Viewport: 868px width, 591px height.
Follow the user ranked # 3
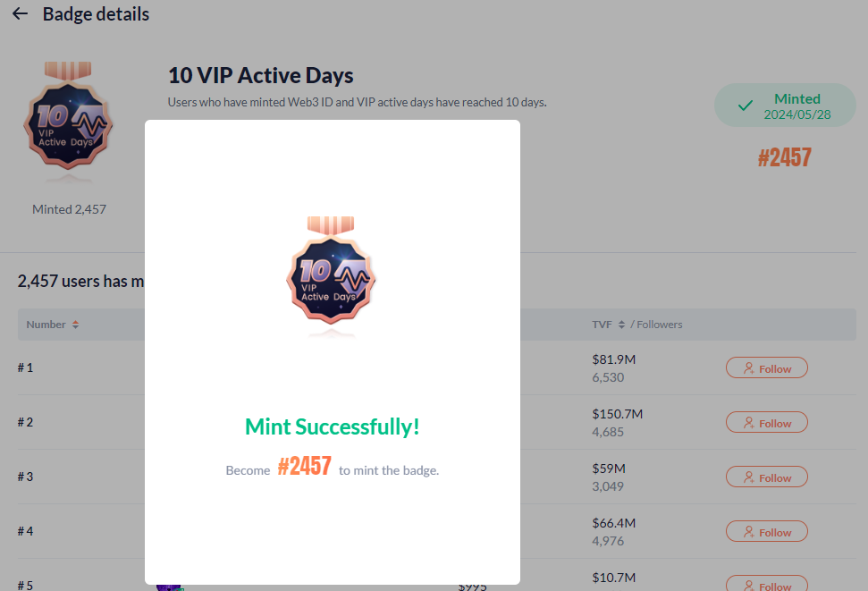pyautogui.click(x=766, y=477)
